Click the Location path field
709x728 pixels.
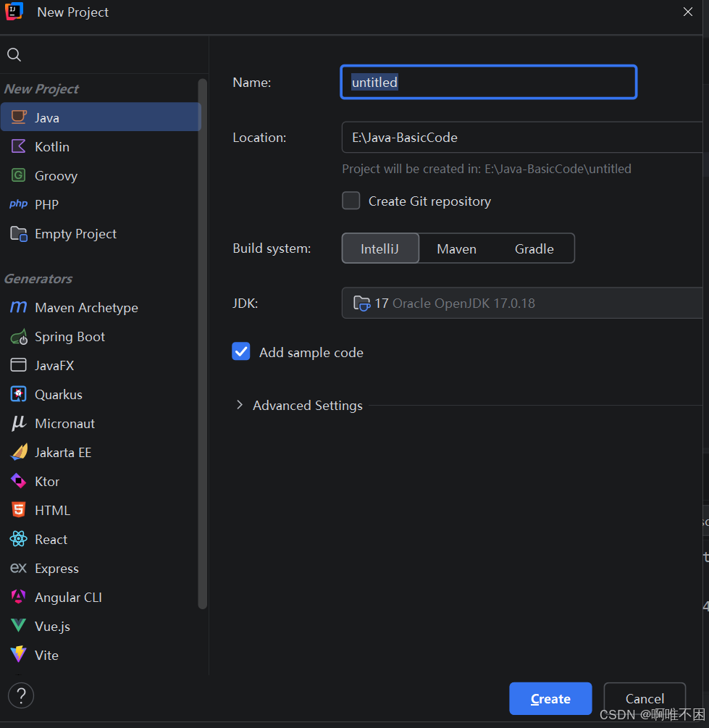tap(522, 137)
